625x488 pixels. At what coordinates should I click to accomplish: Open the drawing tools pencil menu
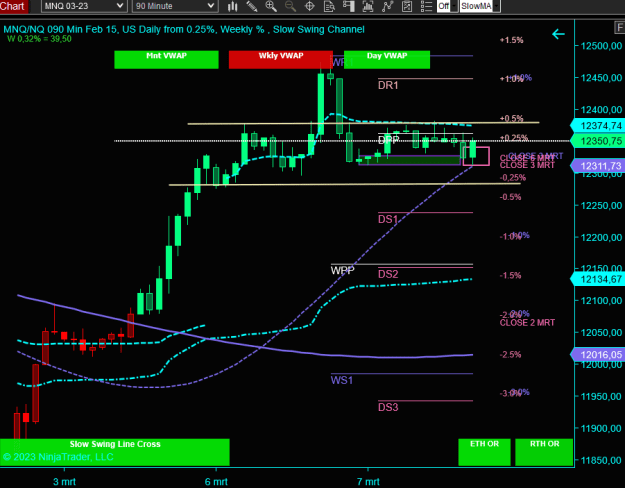tap(252, 6)
